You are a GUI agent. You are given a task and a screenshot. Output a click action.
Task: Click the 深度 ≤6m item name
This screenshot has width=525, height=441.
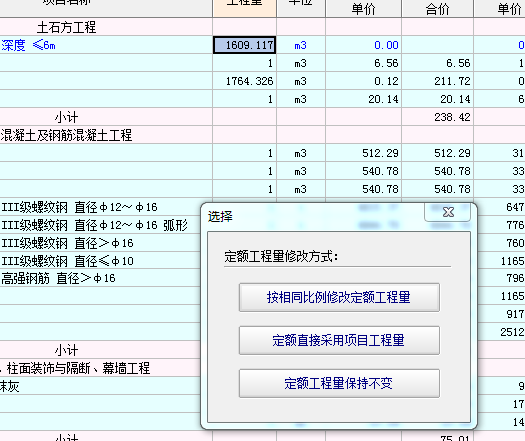(28, 45)
